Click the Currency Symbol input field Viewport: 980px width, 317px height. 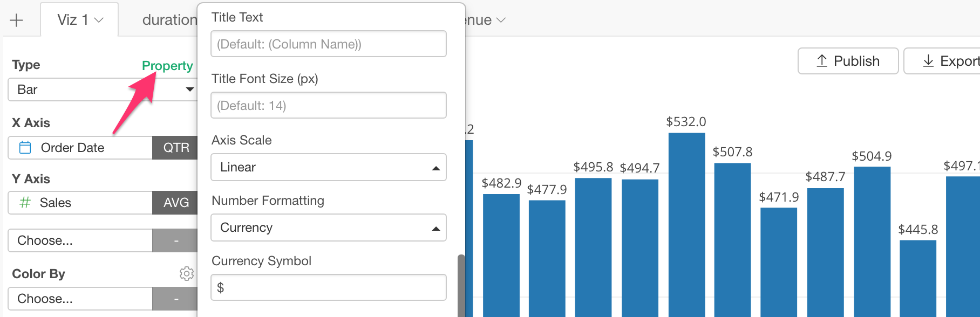pos(329,287)
